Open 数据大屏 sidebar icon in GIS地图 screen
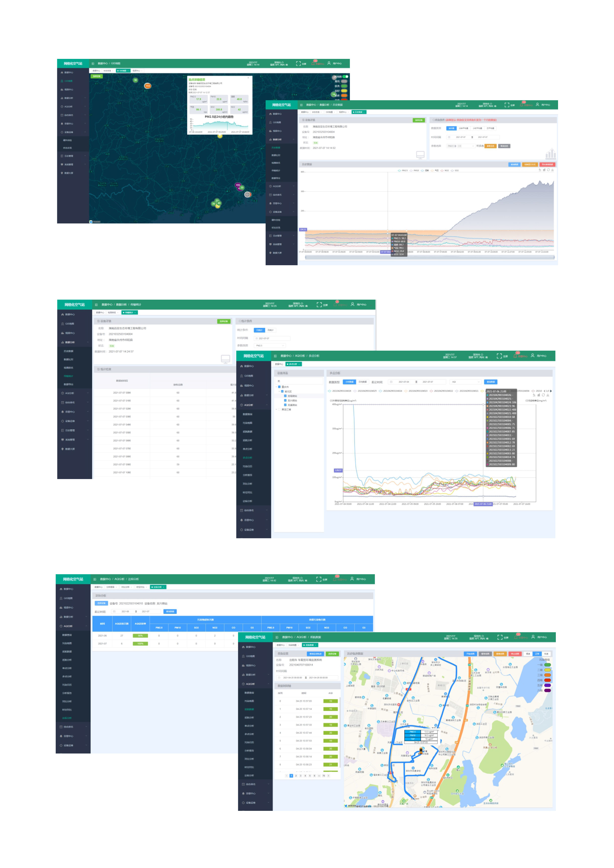 point(62,173)
